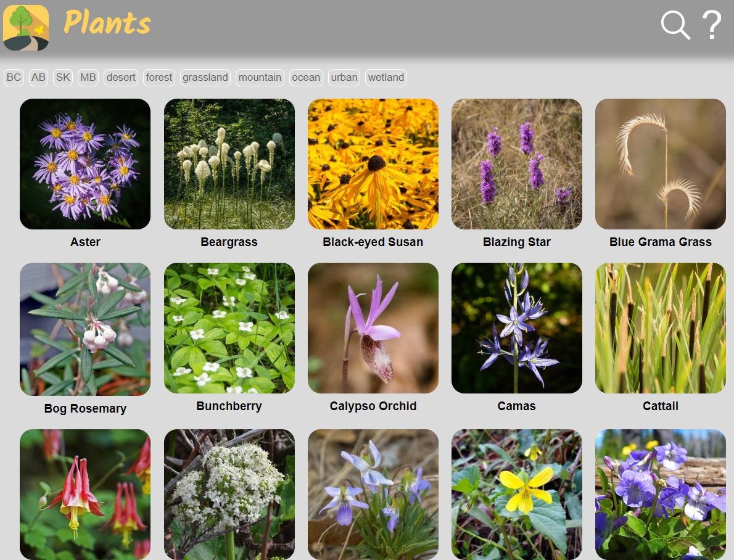Toggle the urban habitat filter
Screen dimensions: 734x560
pyautogui.click(x=344, y=77)
